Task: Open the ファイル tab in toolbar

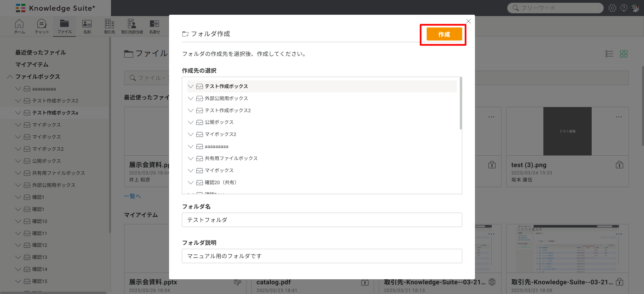Action: tap(64, 26)
